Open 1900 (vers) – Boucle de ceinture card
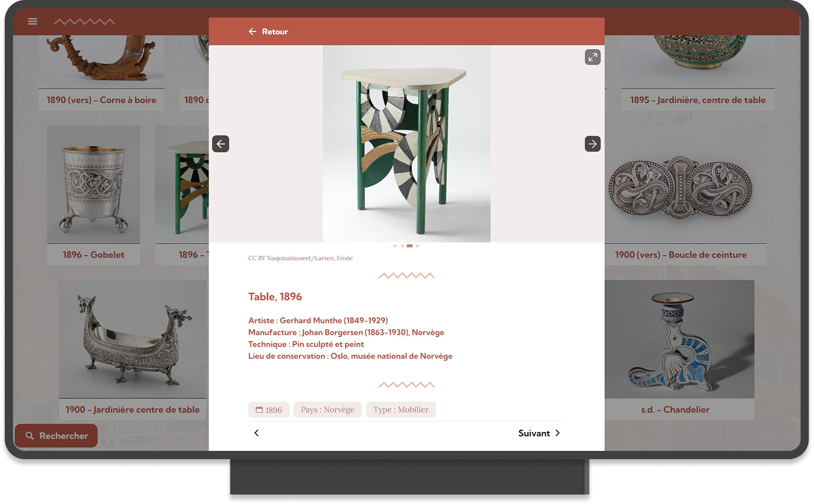Image resolution: width=814 pixels, height=504 pixels. [x=685, y=195]
